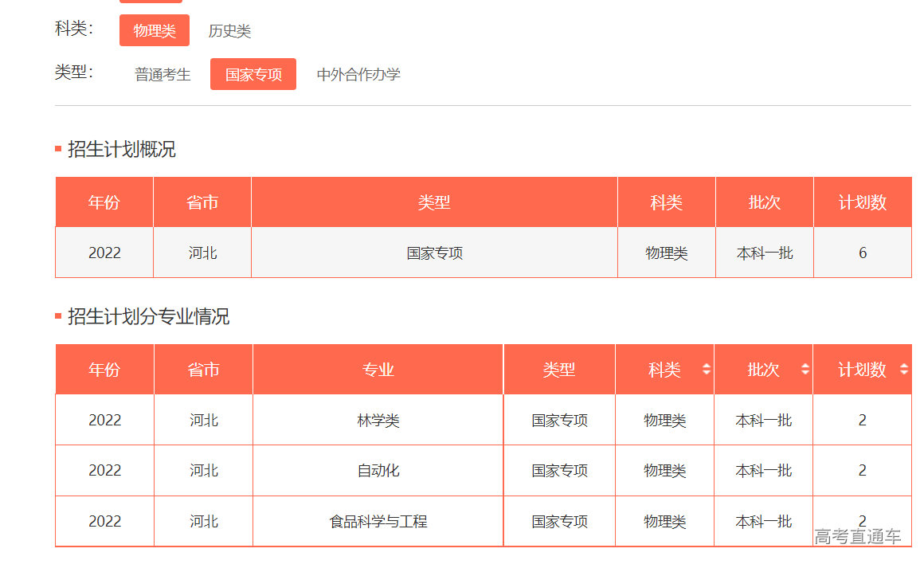Select the 自动化 major entry
This screenshot has height=568, width=924.
377,470
